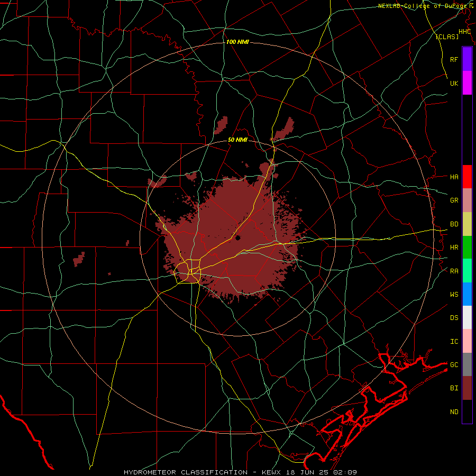Screen dimensions: 476x476
Task: Click the GR pinkish legend swatch
Action: [x=467, y=200]
